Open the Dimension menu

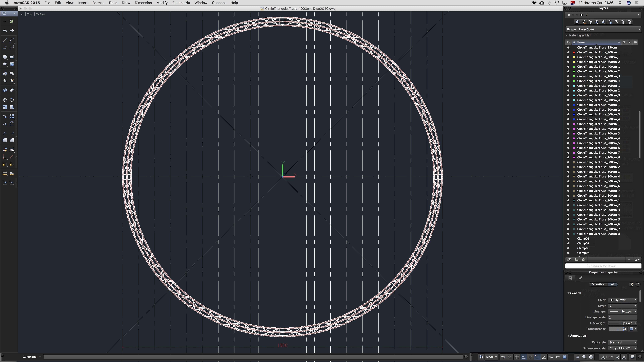143,3
